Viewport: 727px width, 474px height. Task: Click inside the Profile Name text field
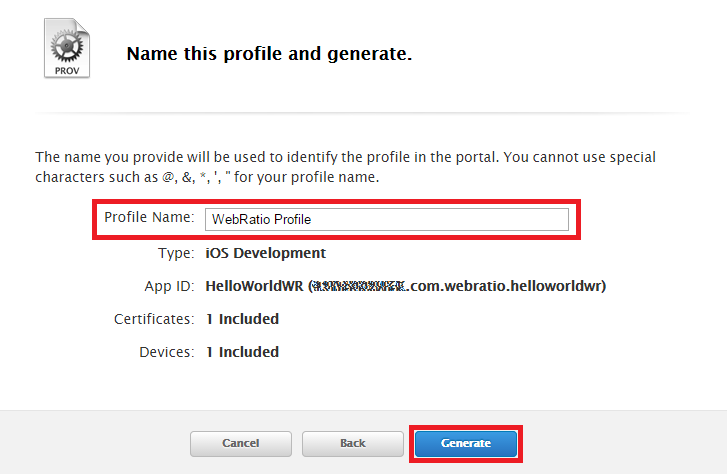(387, 219)
